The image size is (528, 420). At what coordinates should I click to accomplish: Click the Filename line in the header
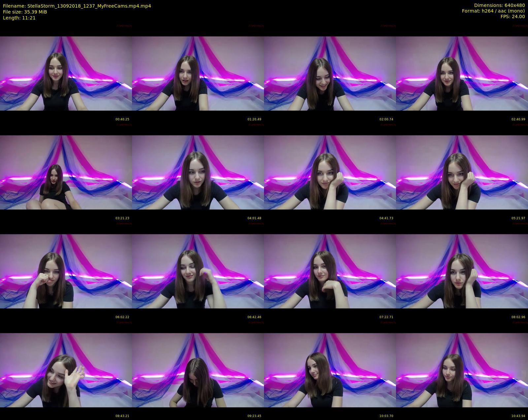pos(77,6)
